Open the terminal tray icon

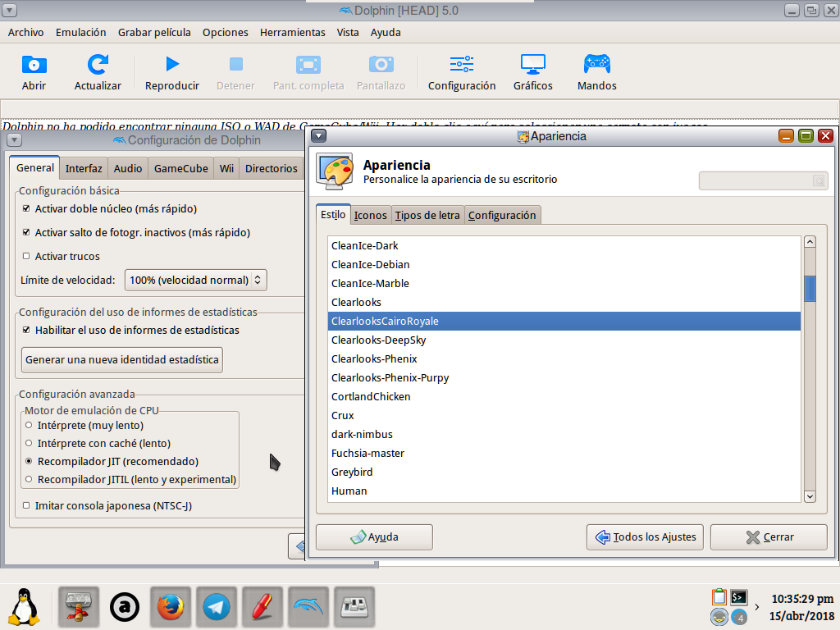coord(739,597)
